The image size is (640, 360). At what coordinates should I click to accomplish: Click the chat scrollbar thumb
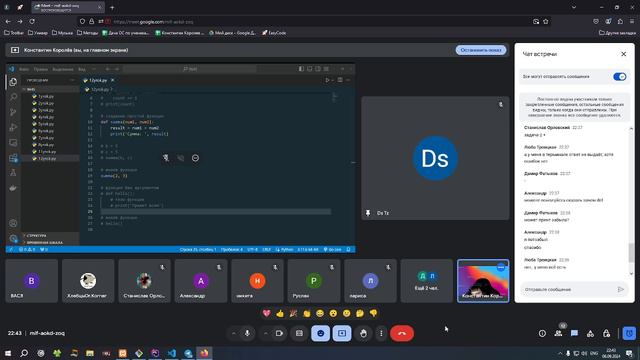pyautogui.click(x=631, y=253)
